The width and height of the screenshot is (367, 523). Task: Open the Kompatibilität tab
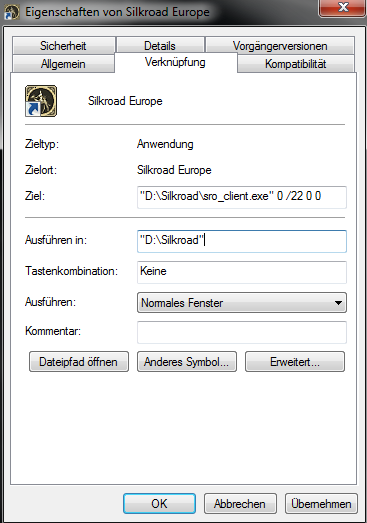coord(296,64)
